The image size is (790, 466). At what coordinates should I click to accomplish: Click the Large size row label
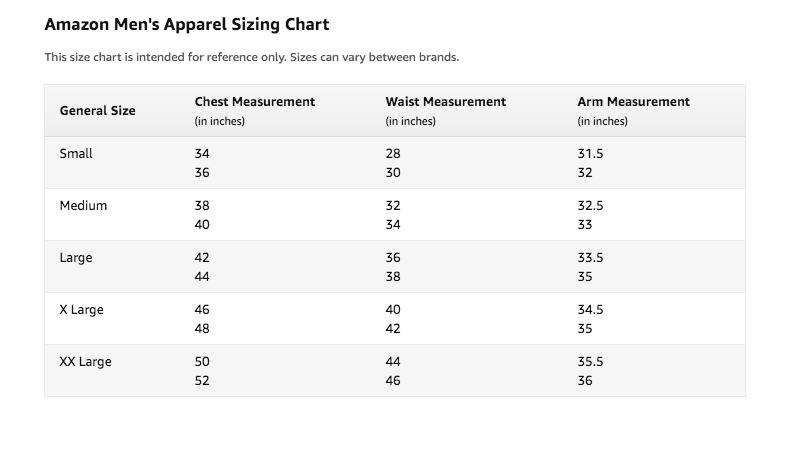tap(76, 258)
